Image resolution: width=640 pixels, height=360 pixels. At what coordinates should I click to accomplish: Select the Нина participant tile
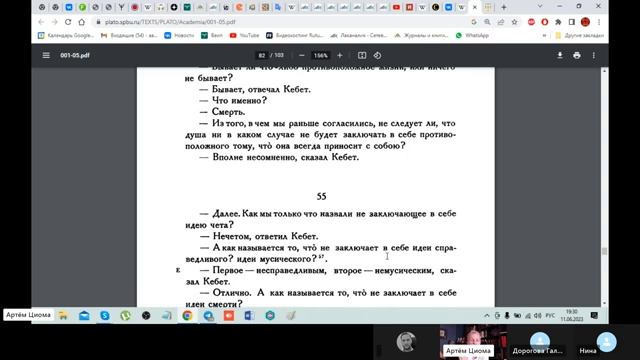606,342
